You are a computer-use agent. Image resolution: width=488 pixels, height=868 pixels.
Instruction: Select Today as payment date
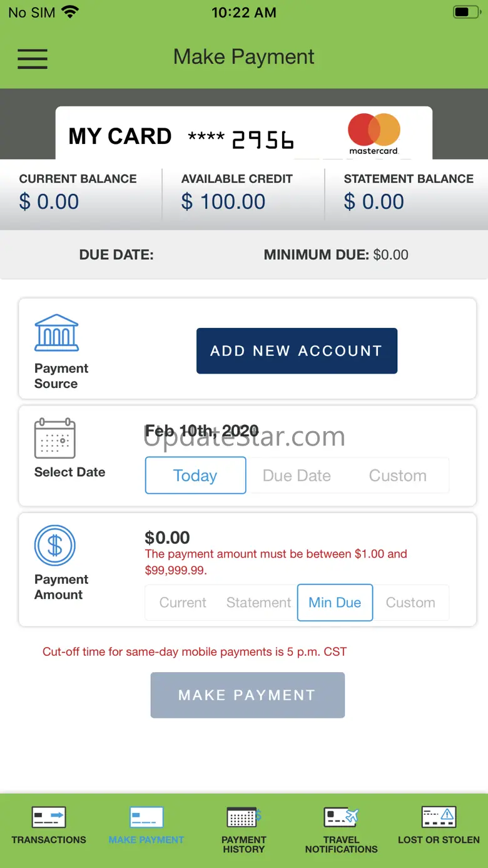pyautogui.click(x=195, y=476)
